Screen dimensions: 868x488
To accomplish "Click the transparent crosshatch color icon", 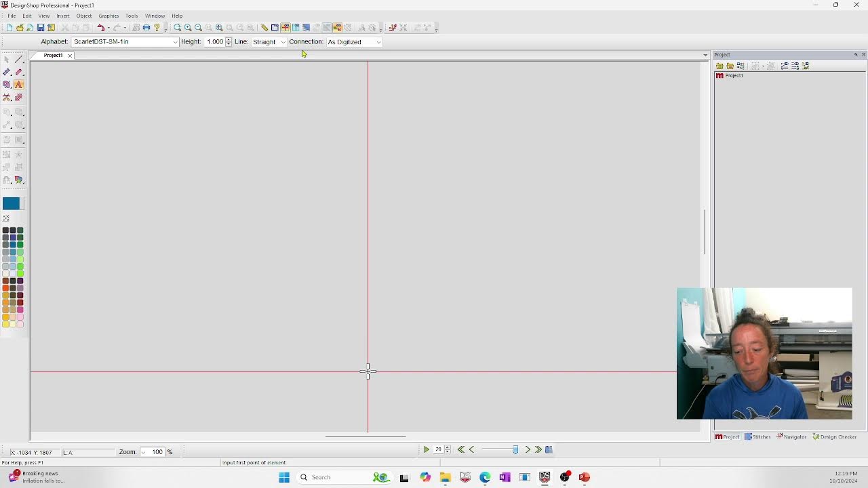I will [x=6, y=218].
